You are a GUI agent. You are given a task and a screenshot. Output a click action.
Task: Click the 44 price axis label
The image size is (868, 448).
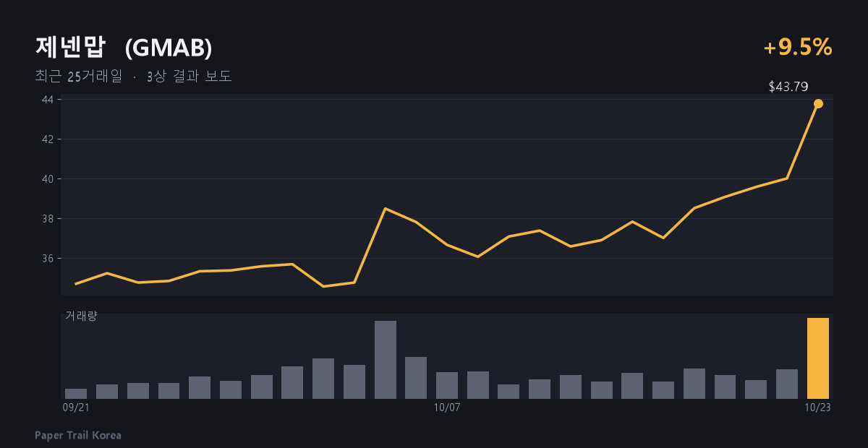47,99
